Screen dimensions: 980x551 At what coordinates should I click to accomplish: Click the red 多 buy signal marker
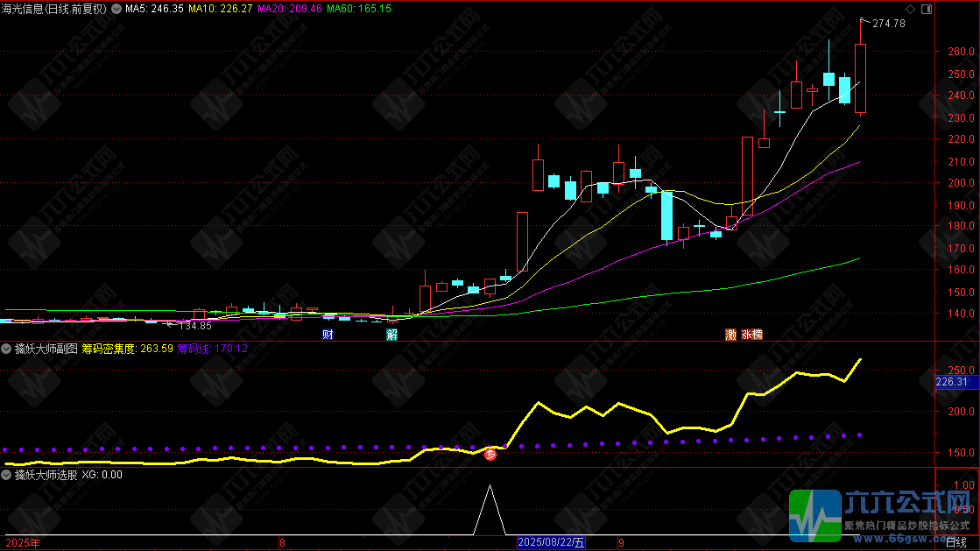click(x=490, y=455)
